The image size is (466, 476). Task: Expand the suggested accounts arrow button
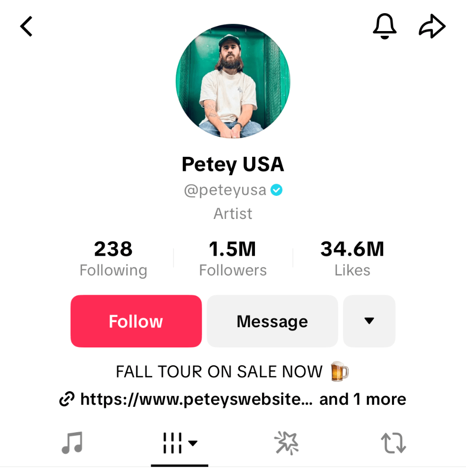pos(369,321)
